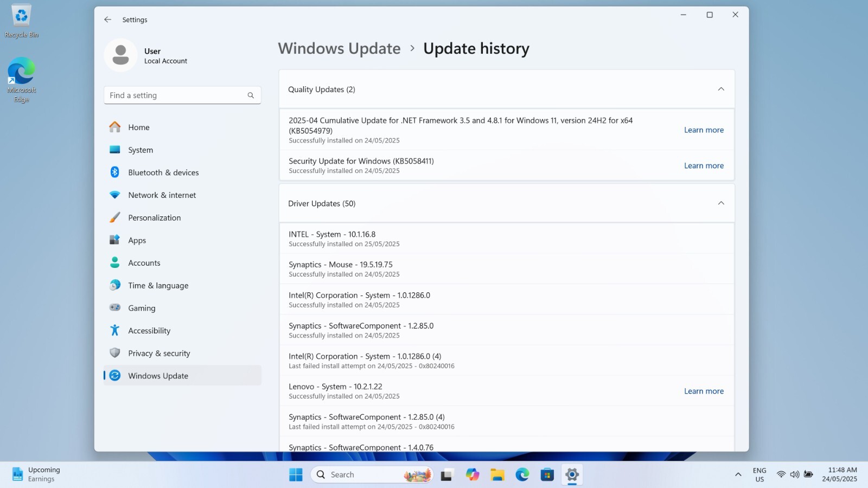Click the Bluetooth icon in sidebar
This screenshot has width=868, height=488.
click(115, 172)
